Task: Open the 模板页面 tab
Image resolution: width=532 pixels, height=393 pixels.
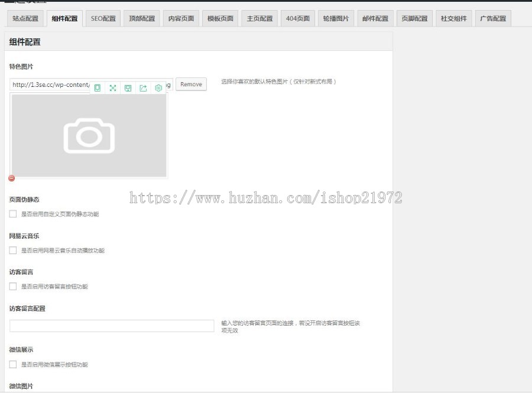Action: [x=220, y=18]
